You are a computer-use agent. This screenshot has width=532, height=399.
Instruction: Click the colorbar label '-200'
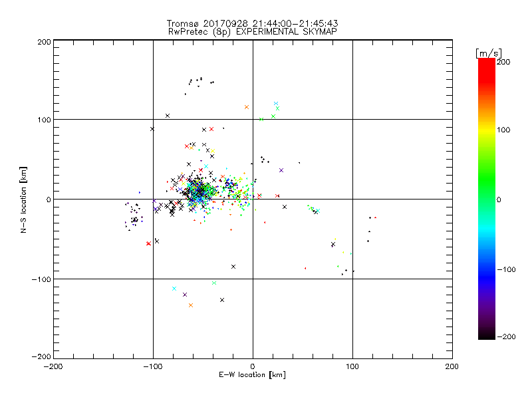pyautogui.click(x=506, y=336)
